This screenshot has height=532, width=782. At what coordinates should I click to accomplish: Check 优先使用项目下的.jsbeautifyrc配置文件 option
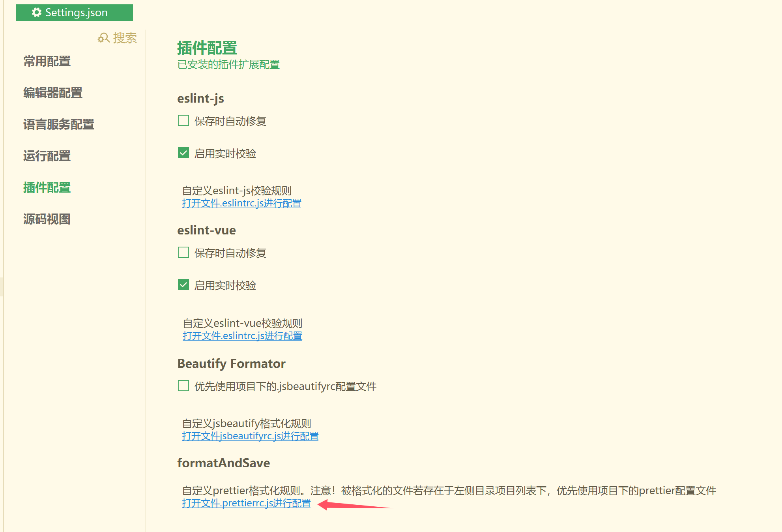click(183, 386)
